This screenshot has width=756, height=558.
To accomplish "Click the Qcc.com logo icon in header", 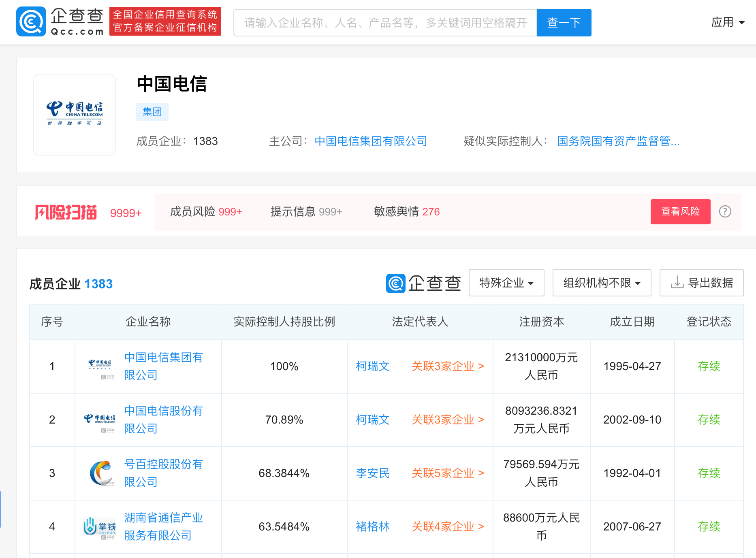I will pyautogui.click(x=31, y=21).
